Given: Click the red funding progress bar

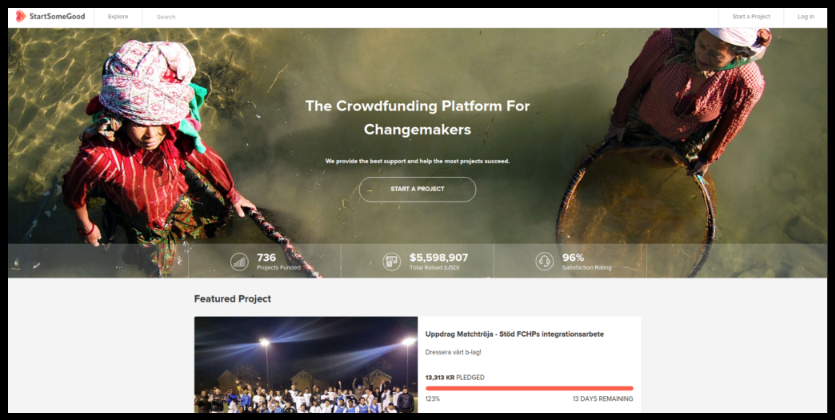Looking at the screenshot, I should [x=529, y=389].
